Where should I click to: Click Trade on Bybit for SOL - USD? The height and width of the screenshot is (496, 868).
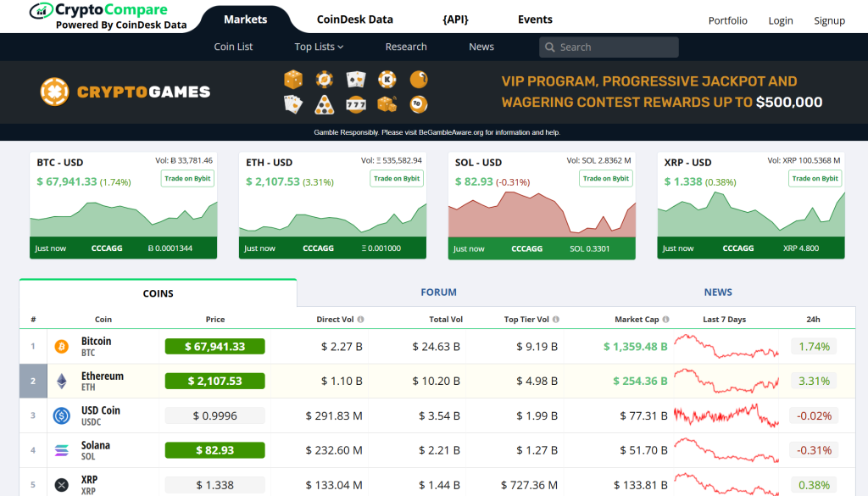coord(605,178)
